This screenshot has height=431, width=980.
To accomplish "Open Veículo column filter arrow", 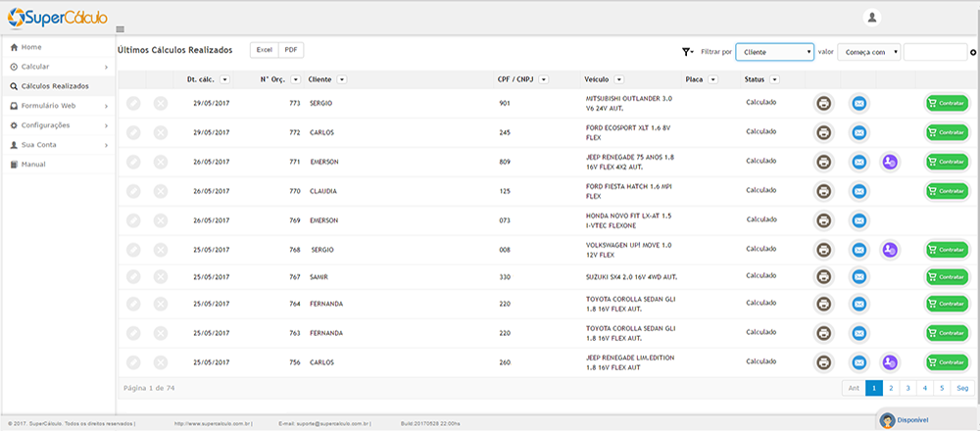I will 618,79.
